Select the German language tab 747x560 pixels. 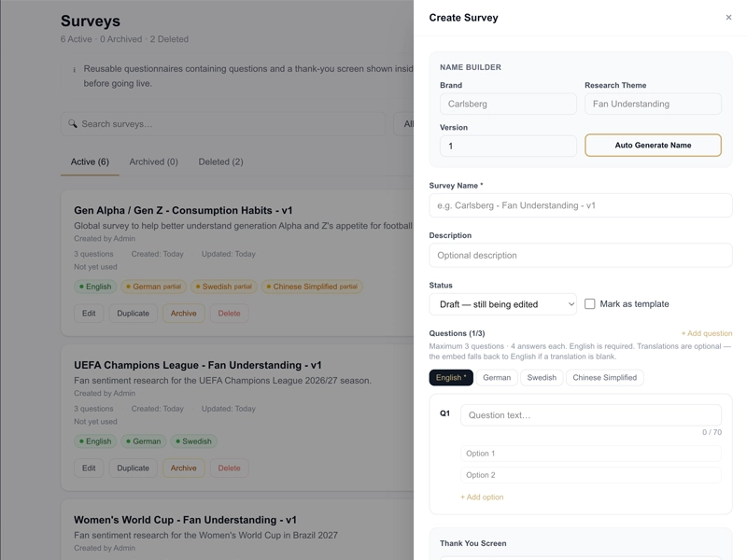point(497,378)
